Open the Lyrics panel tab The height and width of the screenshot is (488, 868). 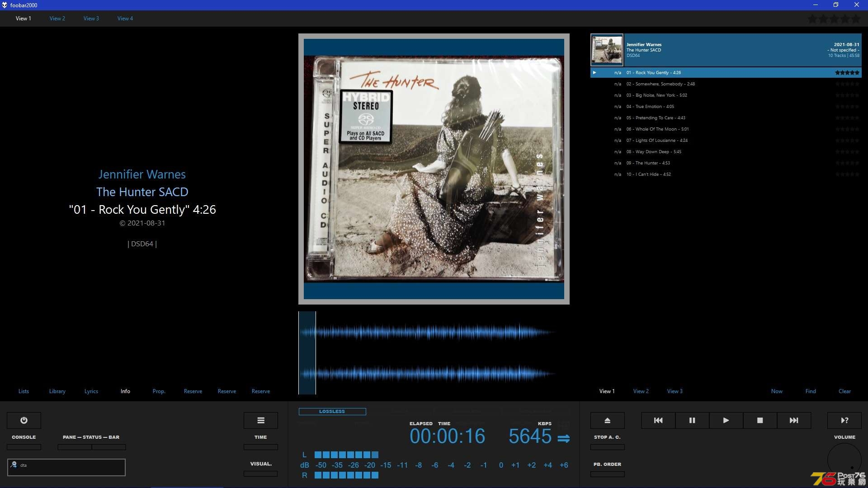click(91, 391)
